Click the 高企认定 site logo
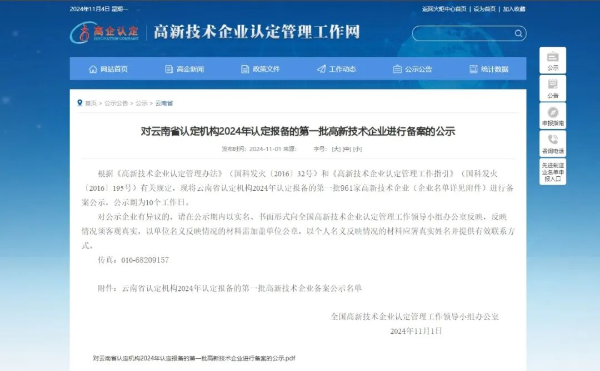Image resolution: width=600 pixels, height=371 pixels. (x=104, y=32)
